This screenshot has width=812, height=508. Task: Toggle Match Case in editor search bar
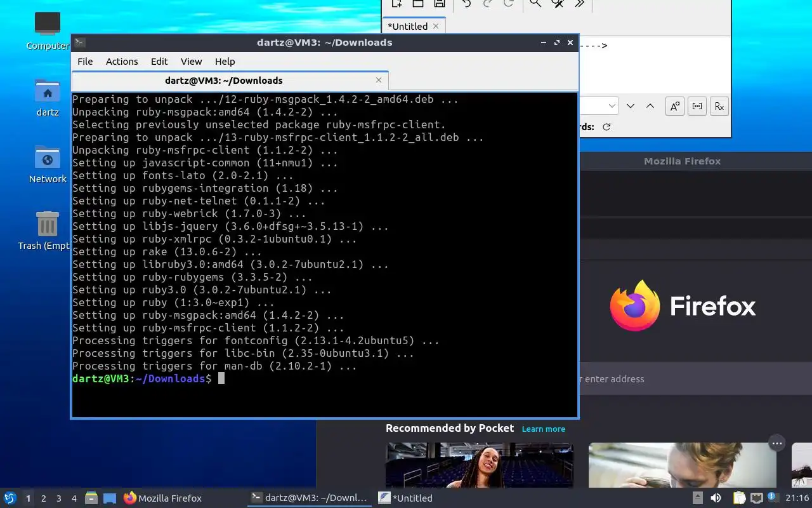[x=675, y=106]
